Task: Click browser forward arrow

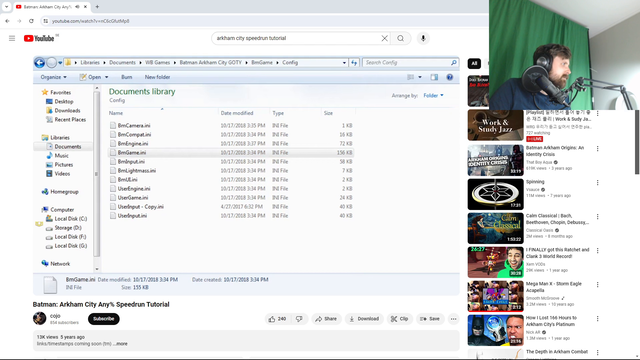Action: click(19, 21)
